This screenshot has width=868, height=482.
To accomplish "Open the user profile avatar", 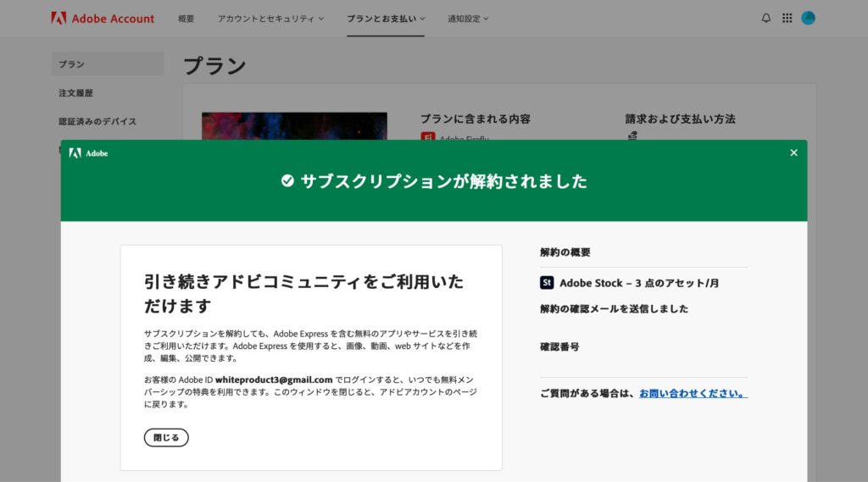I will [x=808, y=19].
